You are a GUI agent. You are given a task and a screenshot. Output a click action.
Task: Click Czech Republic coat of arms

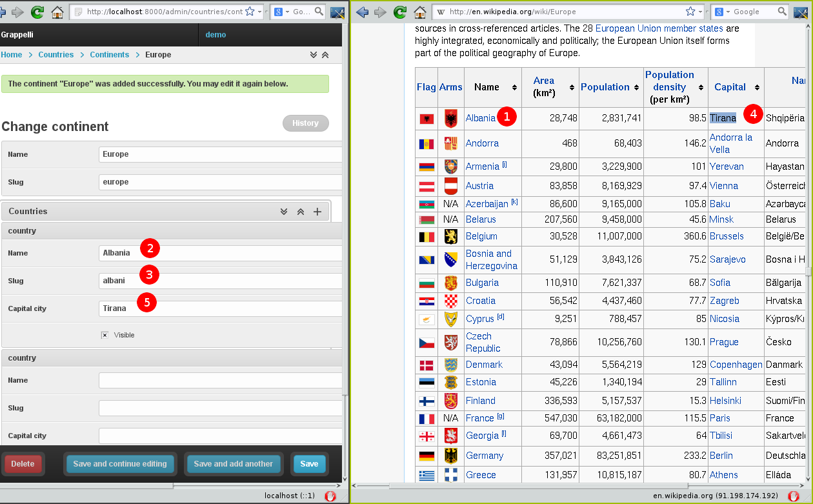[450, 342]
